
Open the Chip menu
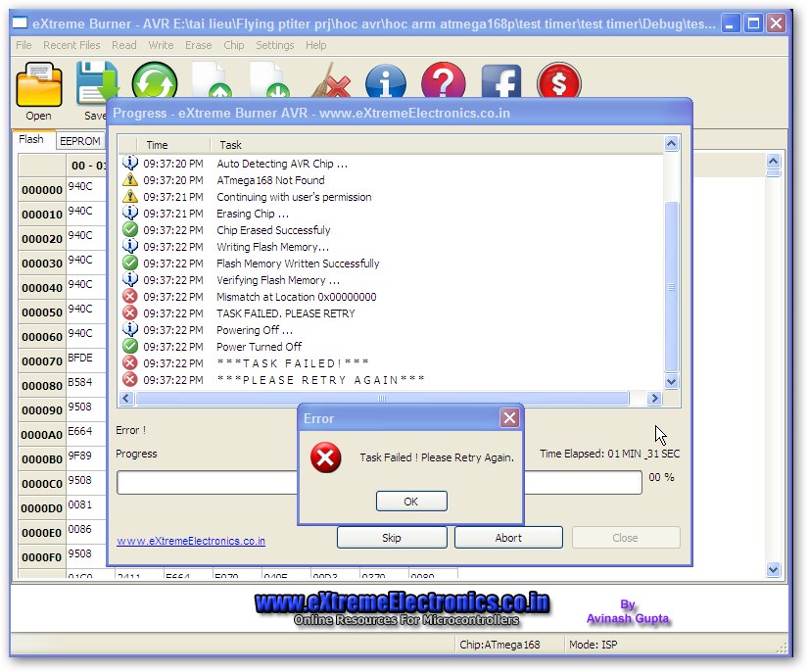click(x=233, y=45)
